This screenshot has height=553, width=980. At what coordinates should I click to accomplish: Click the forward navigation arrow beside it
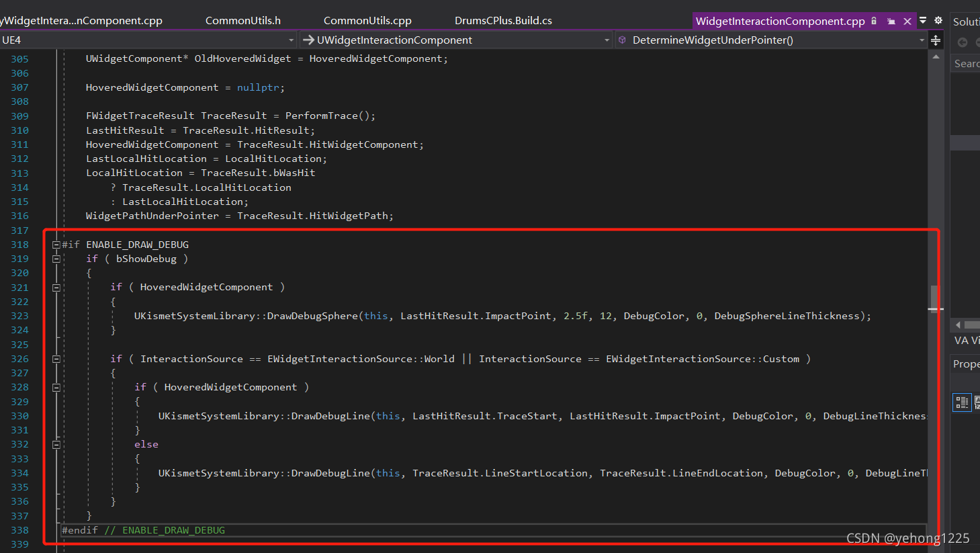pyautogui.click(x=978, y=42)
